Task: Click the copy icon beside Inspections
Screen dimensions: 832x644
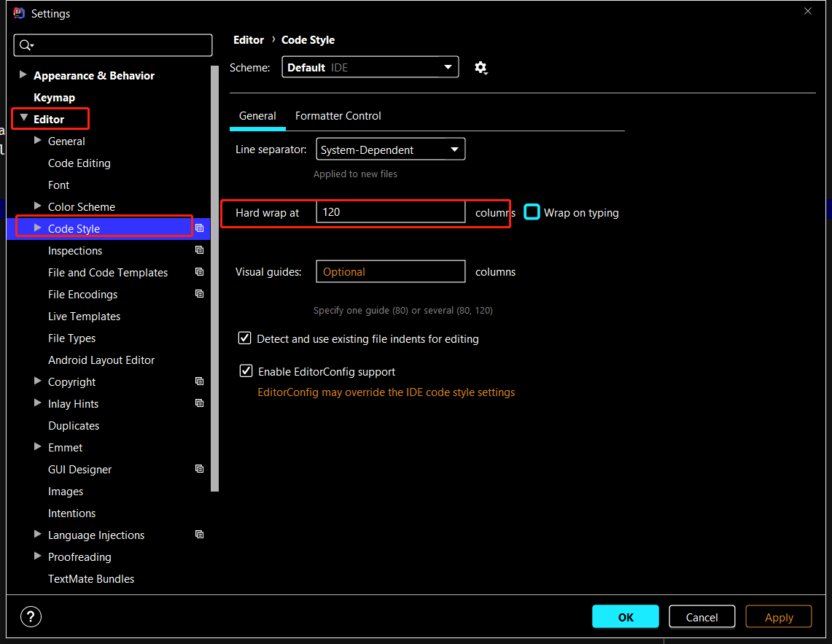Action: click(200, 250)
